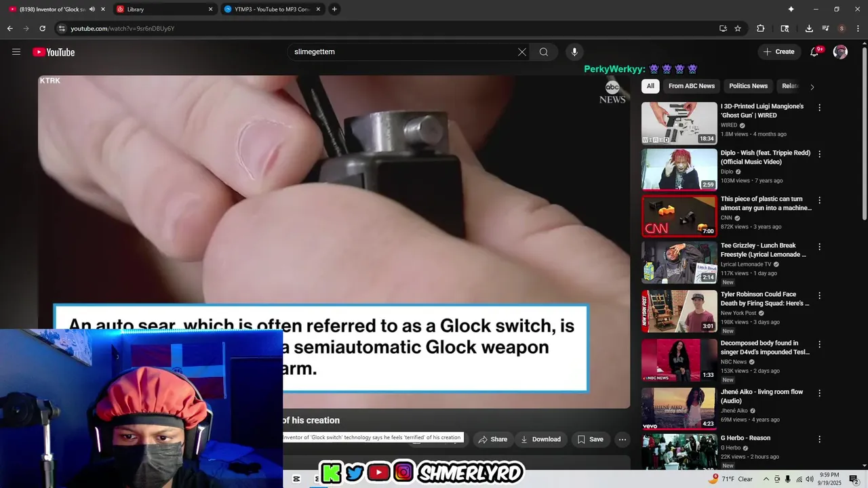The width and height of the screenshot is (868, 488).
Task: Show more chips with the right arrow
Action: [812, 87]
